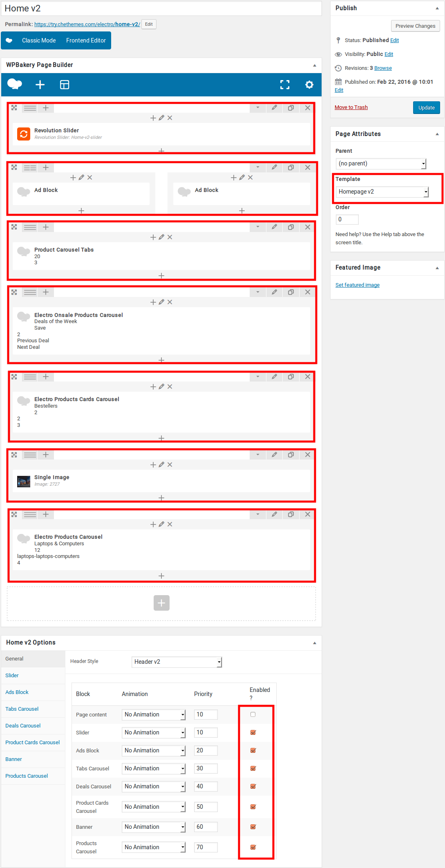The width and height of the screenshot is (445, 868).
Task: Disable the Banner enabled checkbox
Action: coord(253,827)
